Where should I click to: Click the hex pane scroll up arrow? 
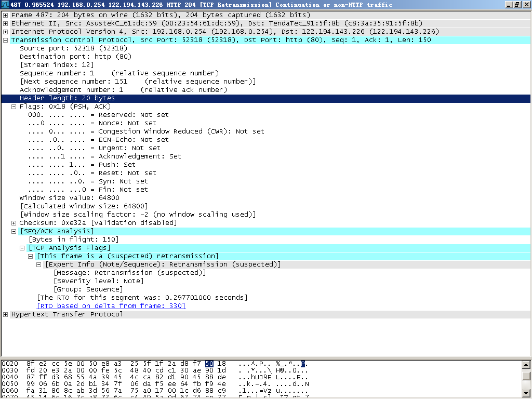526,365
